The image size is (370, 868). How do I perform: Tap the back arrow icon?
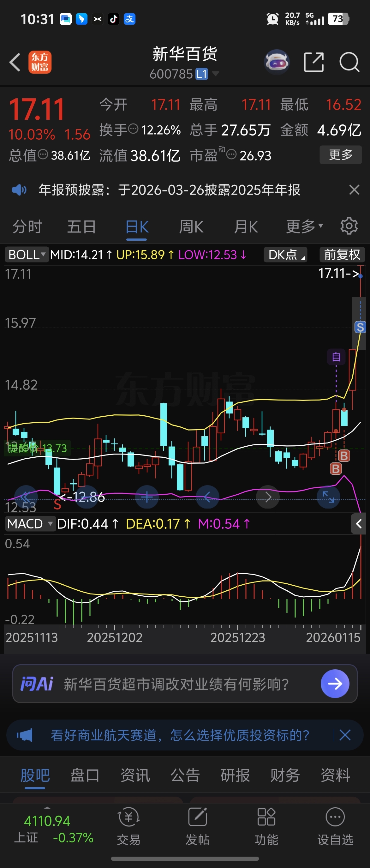click(x=15, y=62)
